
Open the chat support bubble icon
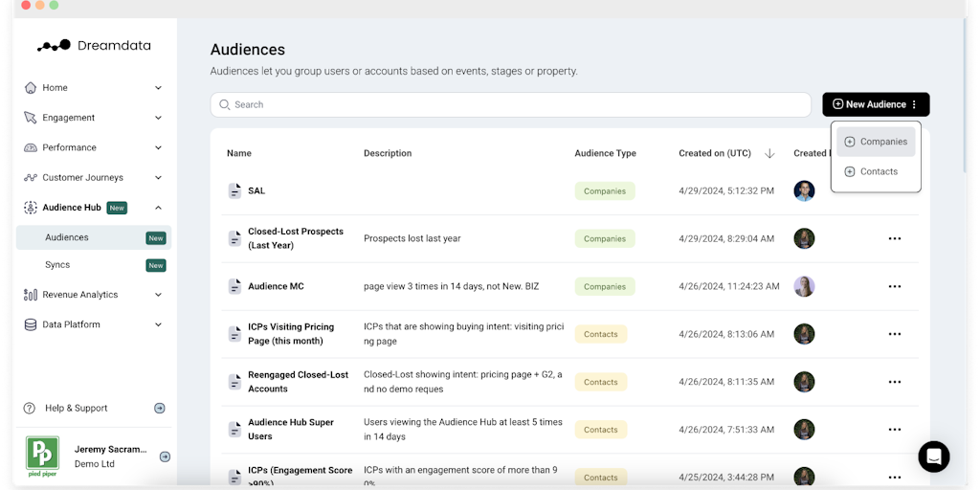tap(933, 457)
